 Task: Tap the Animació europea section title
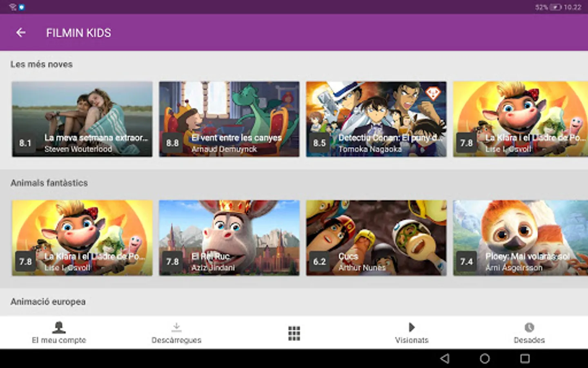pos(48,302)
